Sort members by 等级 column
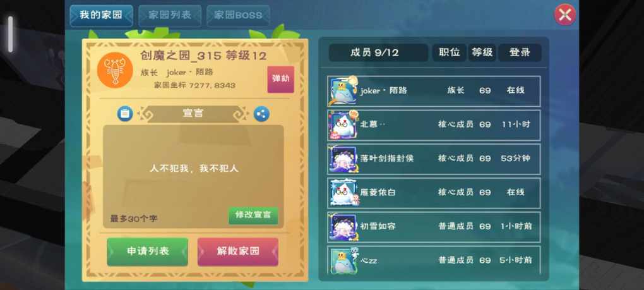The image size is (644, 290). coord(482,52)
